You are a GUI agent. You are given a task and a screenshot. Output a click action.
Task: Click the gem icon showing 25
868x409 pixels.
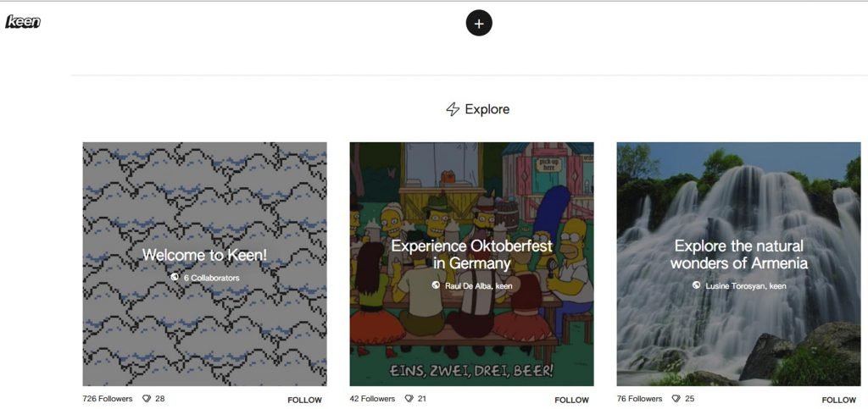point(676,398)
